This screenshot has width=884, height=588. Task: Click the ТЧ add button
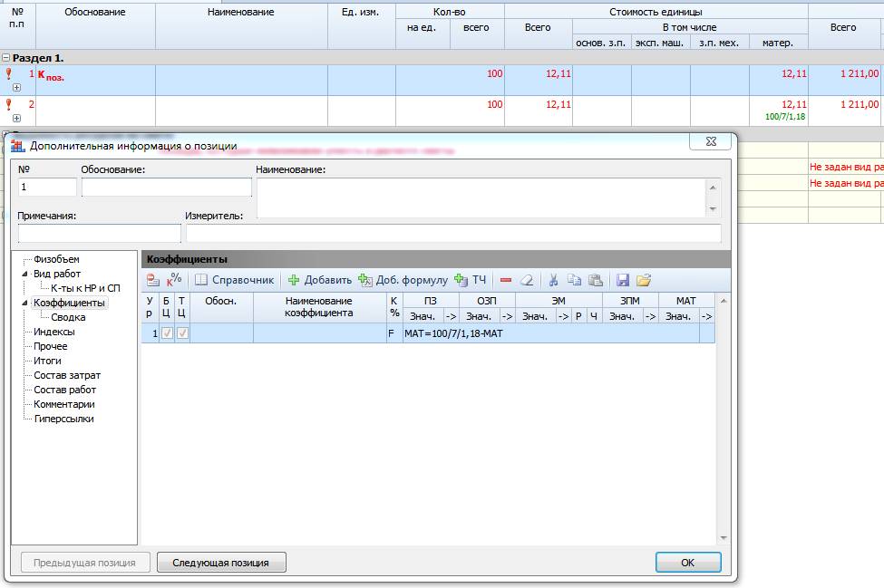(471, 280)
